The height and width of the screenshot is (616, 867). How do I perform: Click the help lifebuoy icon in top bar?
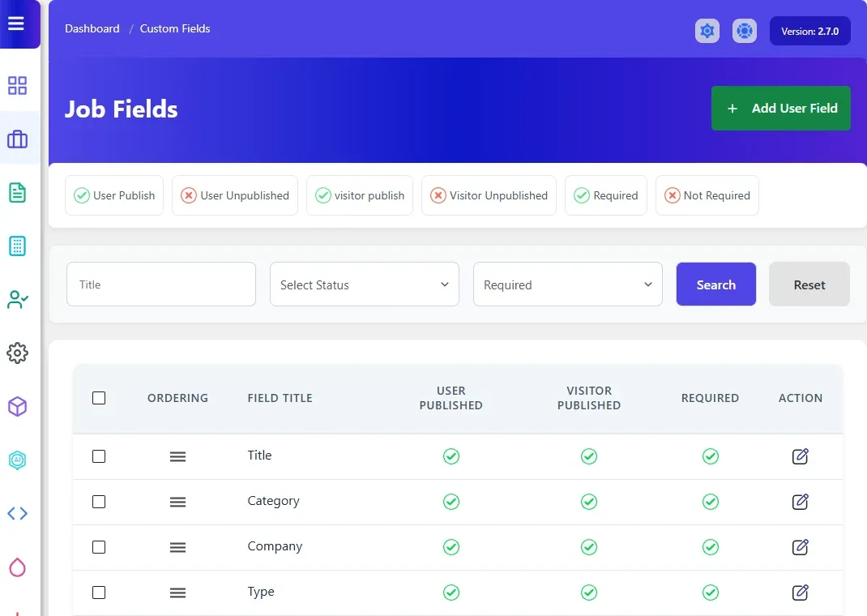[x=745, y=31]
